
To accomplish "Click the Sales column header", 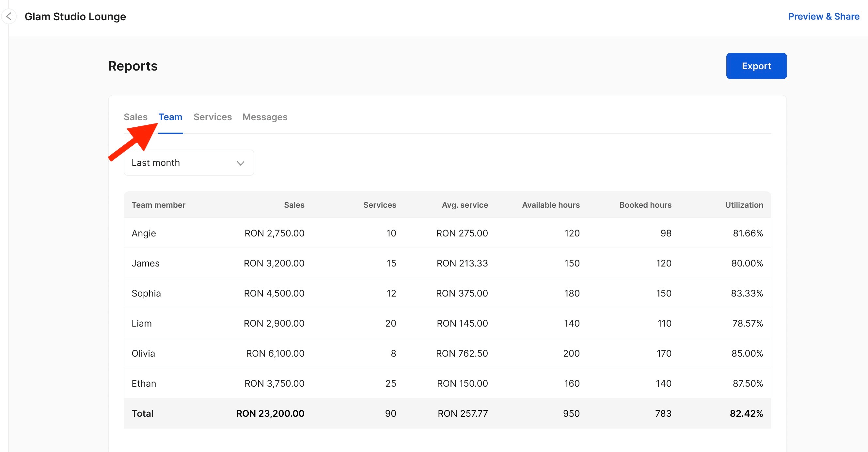I will coord(294,205).
